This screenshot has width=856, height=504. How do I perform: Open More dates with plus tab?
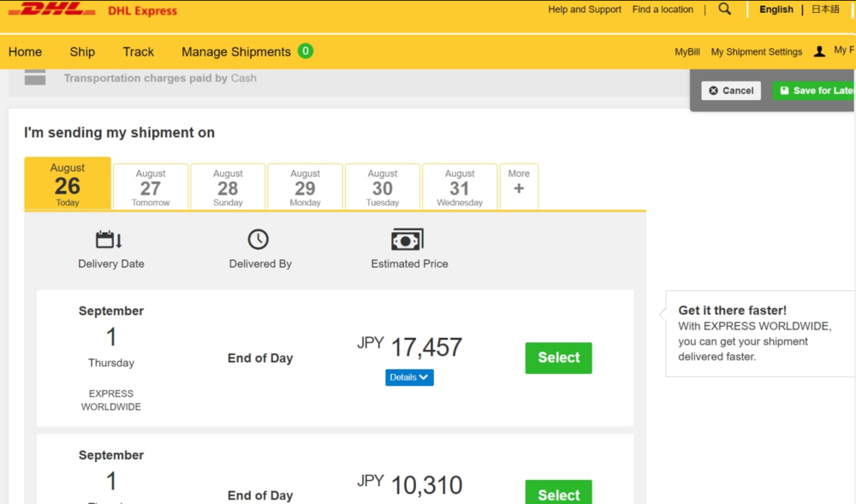click(519, 187)
